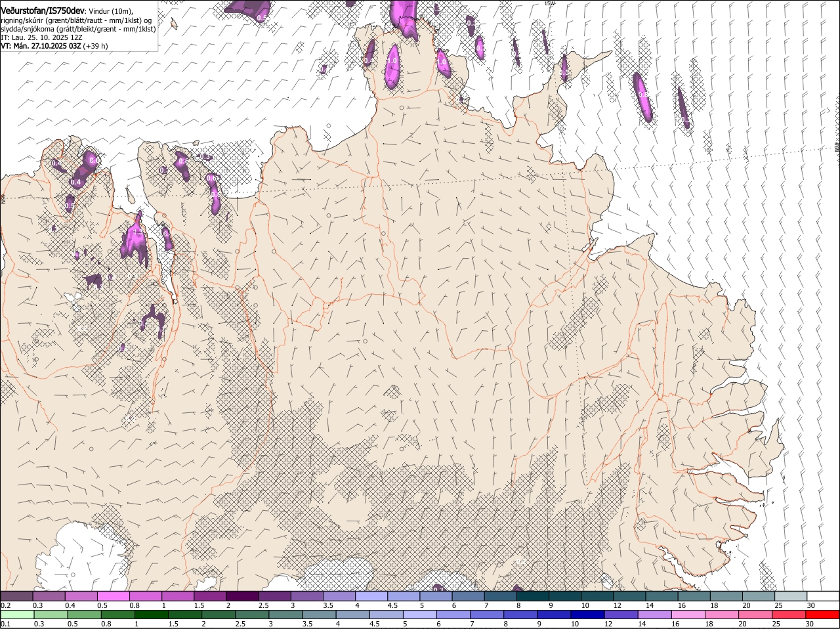Click the grey-green 3–3.5 rain scale swatch
The width and height of the screenshot is (840, 629).
coord(285,615)
